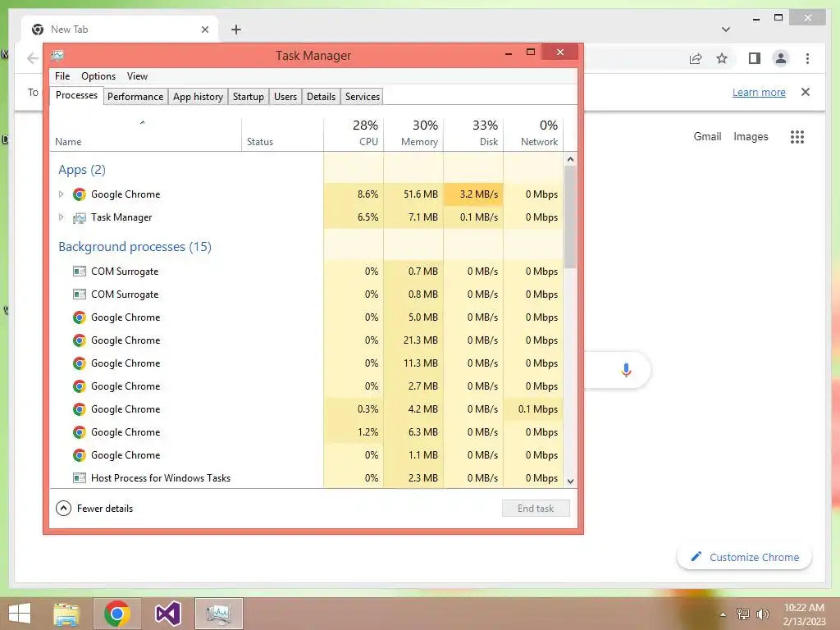Switch to the App history tab
Viewport: 840px width, 630px height.
tap(198, 97)
